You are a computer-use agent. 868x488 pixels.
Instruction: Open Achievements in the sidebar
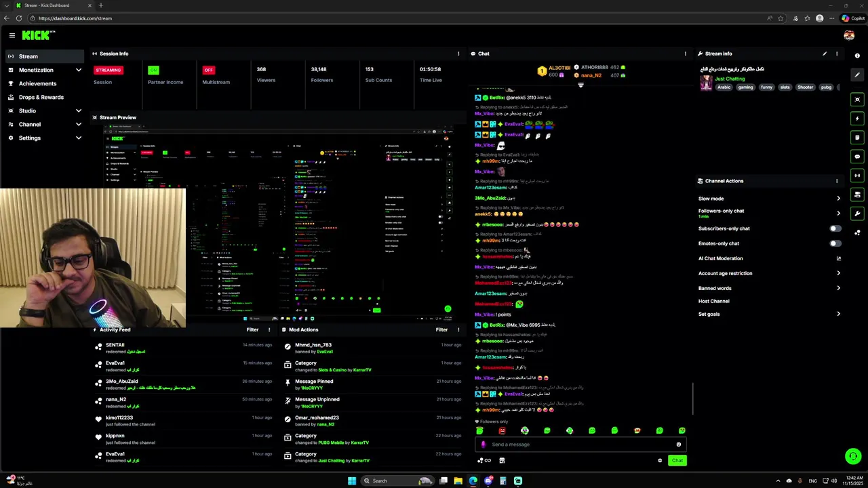(x=45, y=83)
